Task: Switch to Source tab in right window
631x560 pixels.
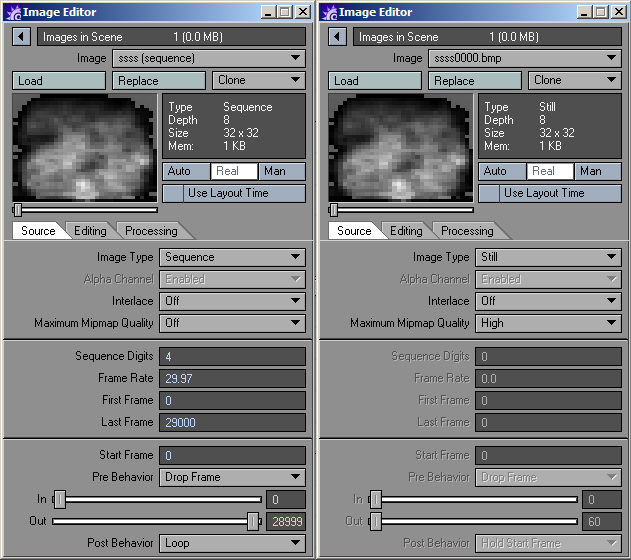Action: tap(355, 231)
